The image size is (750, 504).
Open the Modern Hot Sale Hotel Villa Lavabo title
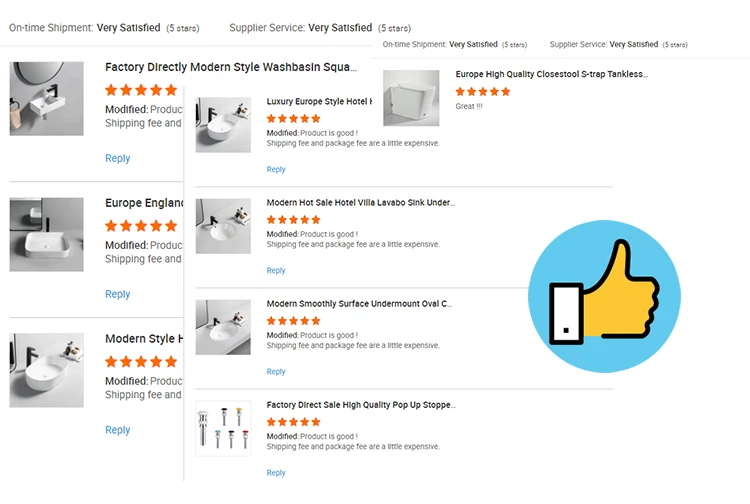pos(360,202)
